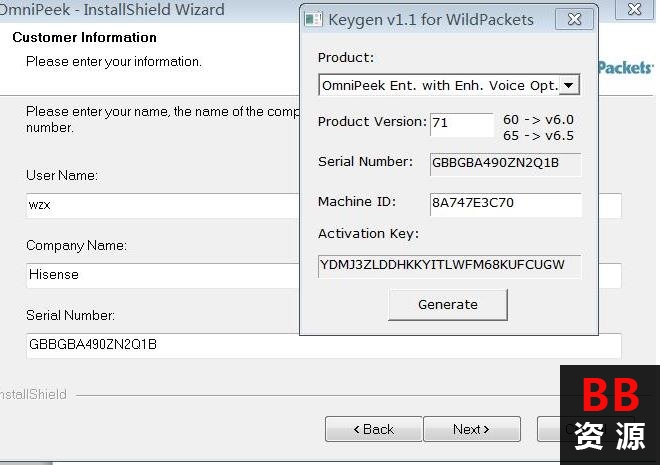660x465 pixels.
Task: Click the User Name field containing wzx
Action: (x=162, y=205)
